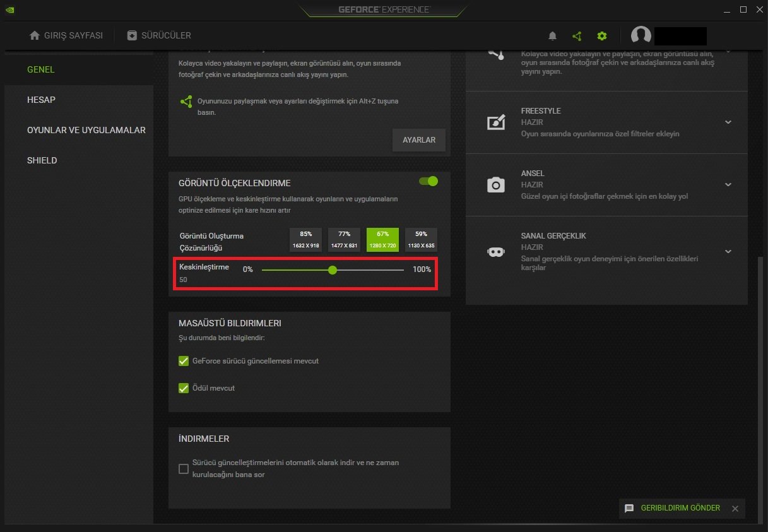Click the Keskinleştirme slider handle
The height and width of the screenshot is (532, 768).
click(x=333, y=270)
